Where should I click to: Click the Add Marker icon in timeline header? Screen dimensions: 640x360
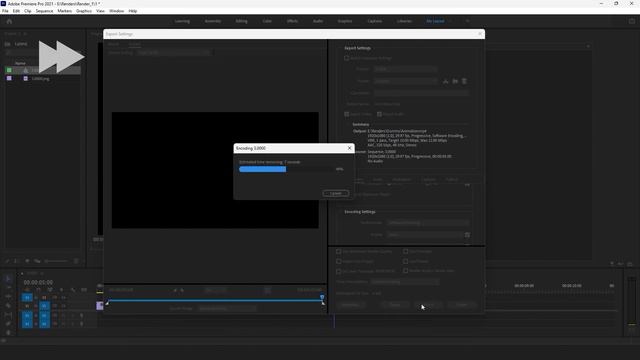[61, 290]
